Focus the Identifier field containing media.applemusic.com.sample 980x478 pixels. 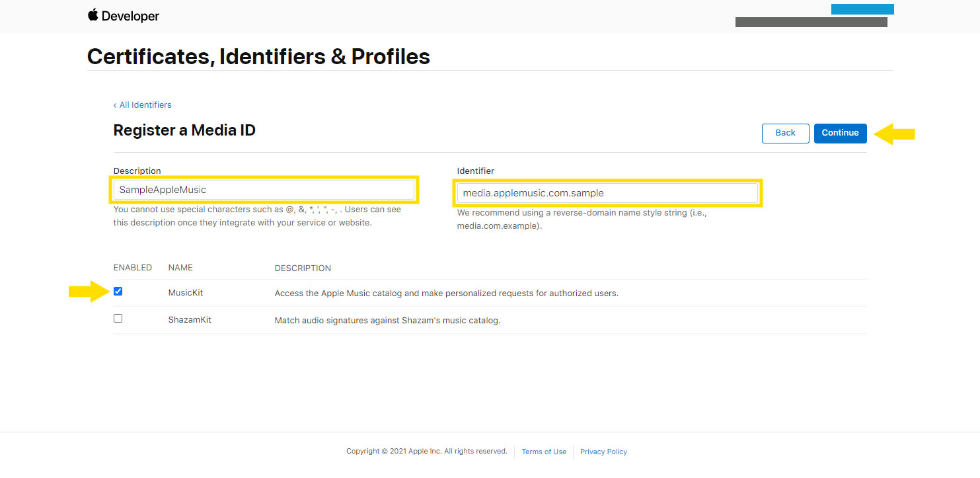coord(607,193)
